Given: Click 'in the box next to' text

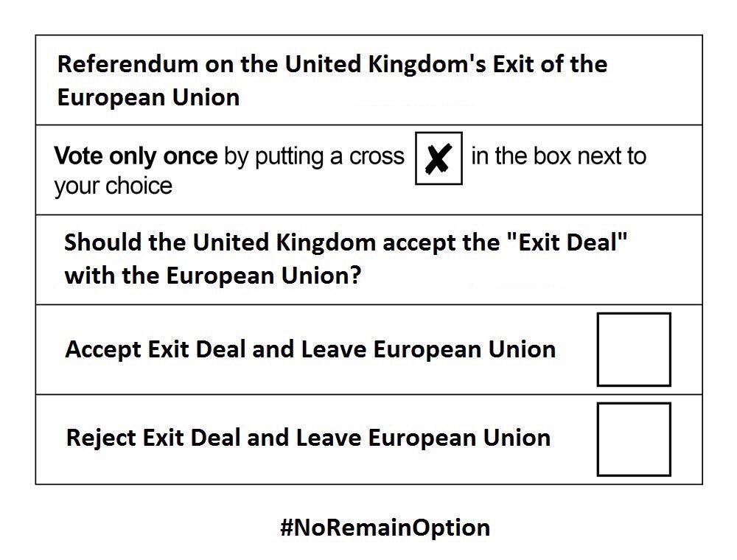Looking at the screenshot, I should coord(559,156).
